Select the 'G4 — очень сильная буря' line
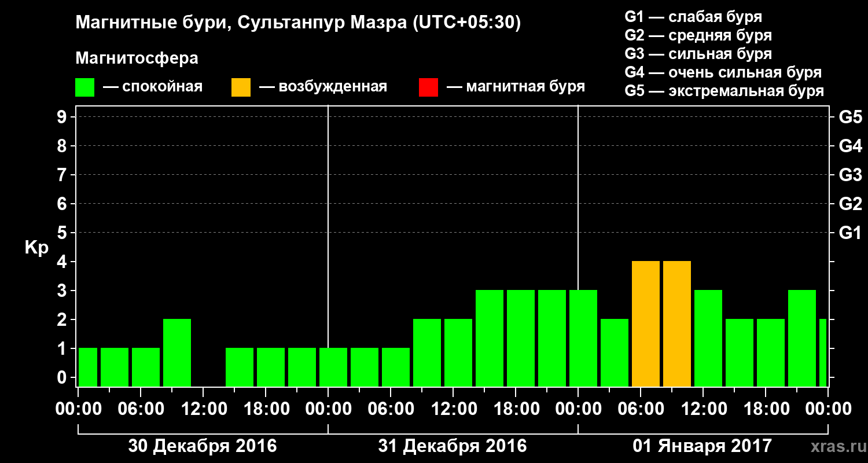Image resolution: width=868 pixels, height=463 pixels. (723, 72)
